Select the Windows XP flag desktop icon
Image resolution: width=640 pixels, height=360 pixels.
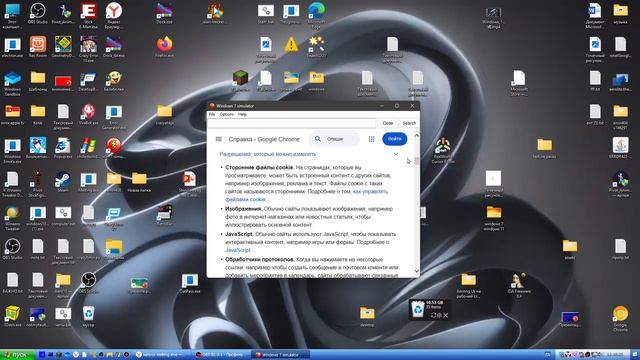88,148
